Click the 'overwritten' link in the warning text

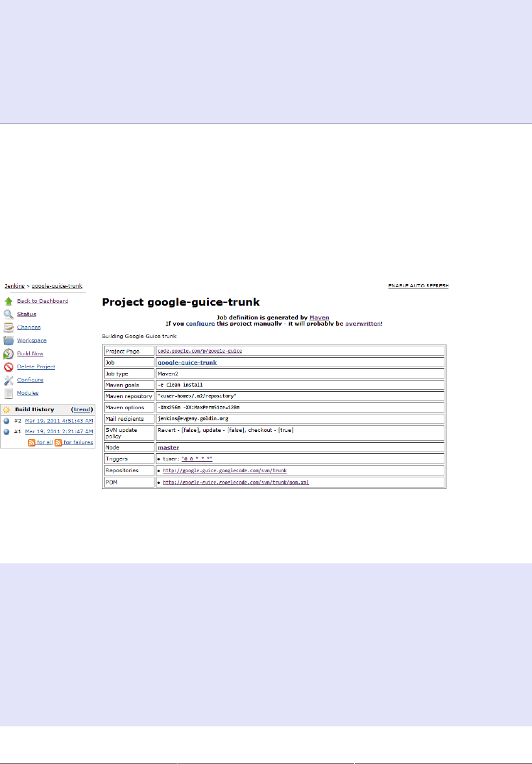pos(363,324)
